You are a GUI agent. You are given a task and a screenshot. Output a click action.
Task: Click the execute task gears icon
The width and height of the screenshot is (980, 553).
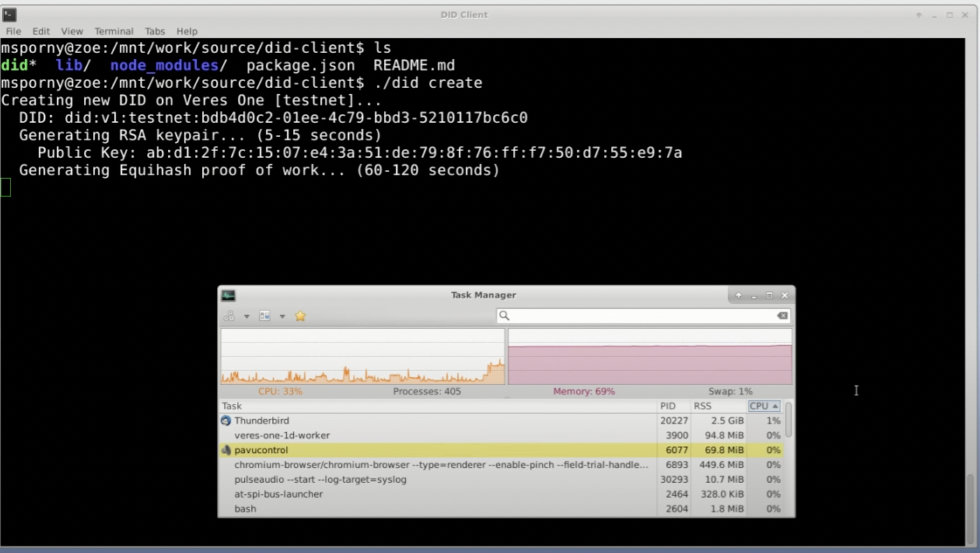(x=229, y=316)
